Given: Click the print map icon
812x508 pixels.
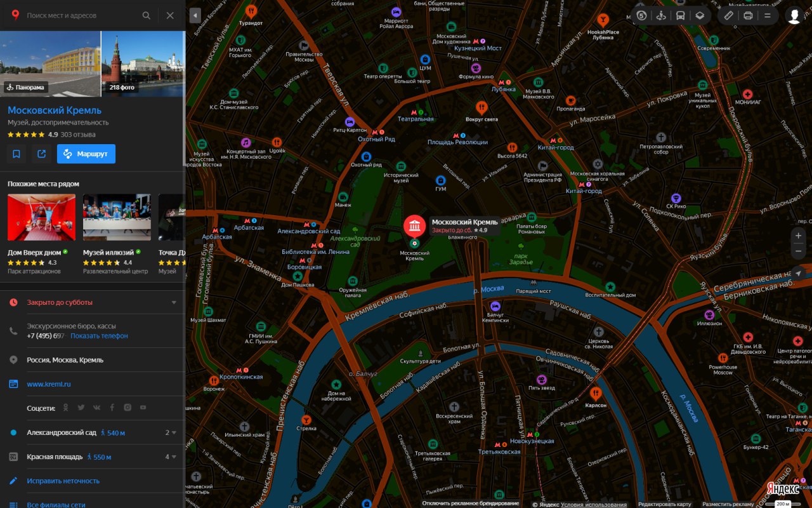Looking at the screenshot, I should (748, 15).
